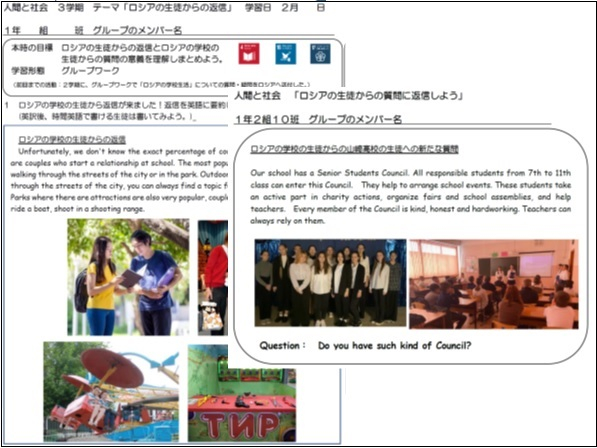Click the red SDG quality education icon
This screenshot has width=597, height=448.
249,53
